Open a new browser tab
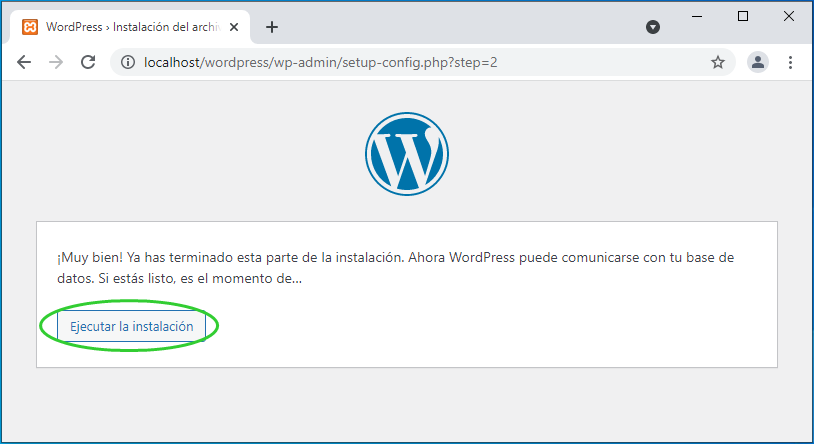The height and width of the screenshot is (444, 814). coord(272,27)
